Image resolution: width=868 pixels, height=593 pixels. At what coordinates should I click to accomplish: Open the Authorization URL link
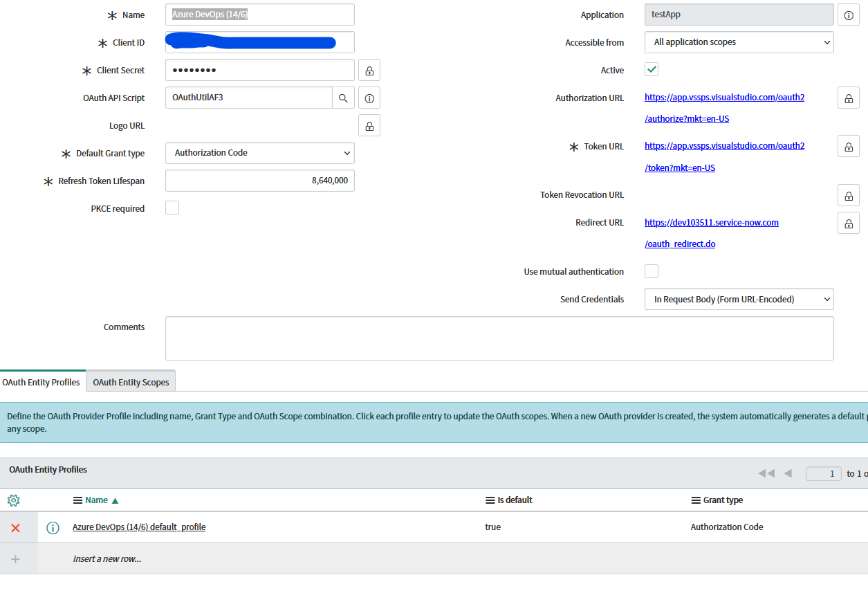pyautogui.click(x=724, y=108)
